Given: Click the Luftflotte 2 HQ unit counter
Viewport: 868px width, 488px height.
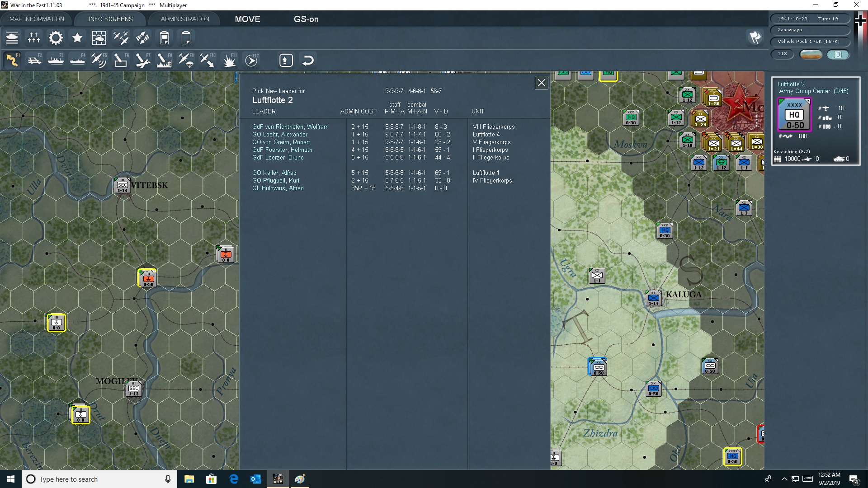Looking at the screenshot, I should coord(794,115).
